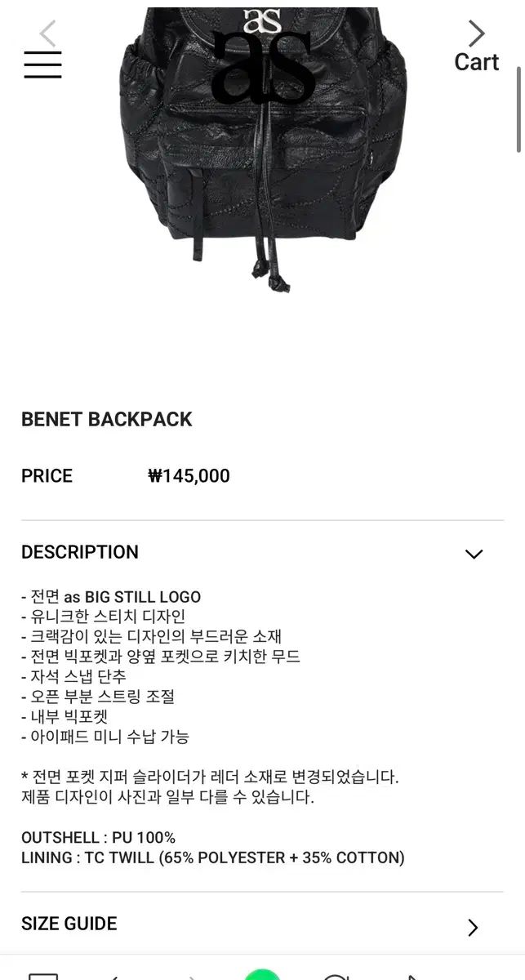Tap the circular refresh icon in bottom bar
The height and width of the screenshot is (980, 525).
click(x=336, y=976)
